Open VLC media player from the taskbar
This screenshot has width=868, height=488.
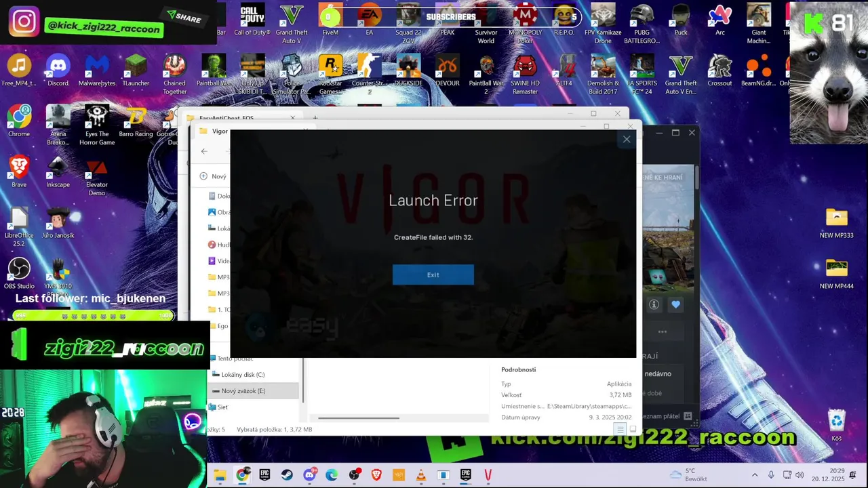click(x=420, y=475)
